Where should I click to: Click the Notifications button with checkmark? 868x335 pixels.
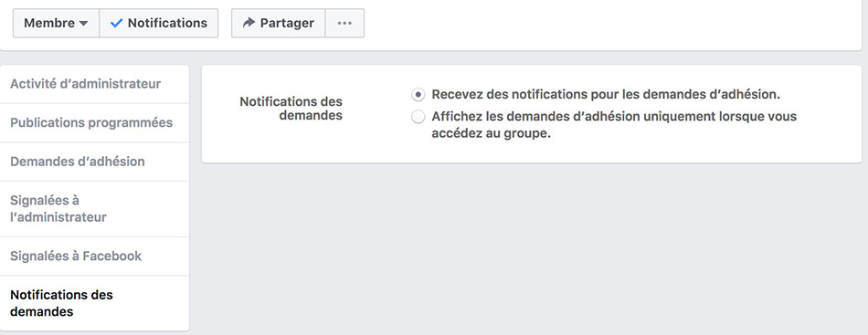tap(159, 23)
